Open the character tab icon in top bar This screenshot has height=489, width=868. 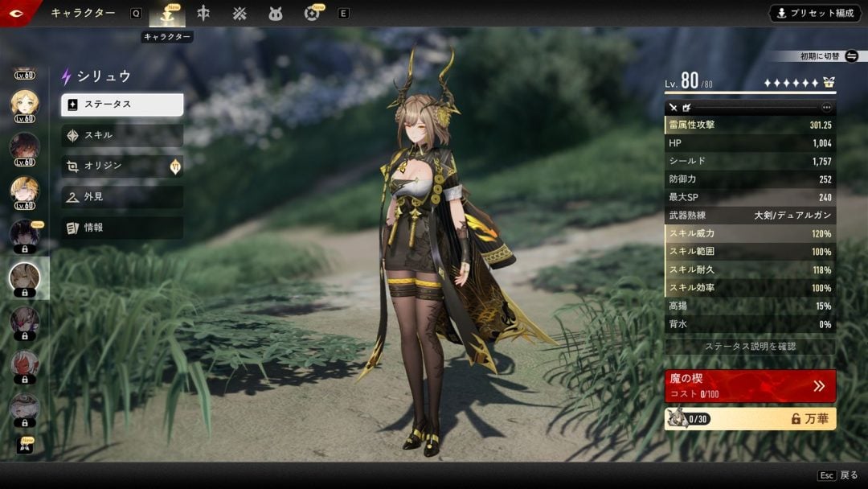click(x=167, y=14)
